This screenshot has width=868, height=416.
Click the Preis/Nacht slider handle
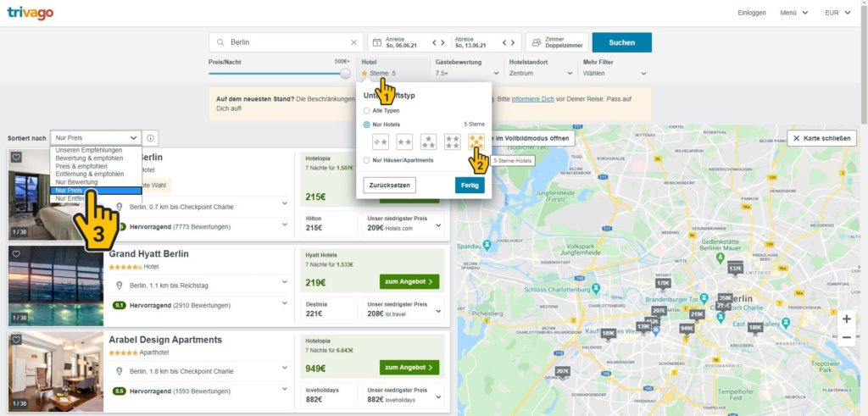coord(346,73)
